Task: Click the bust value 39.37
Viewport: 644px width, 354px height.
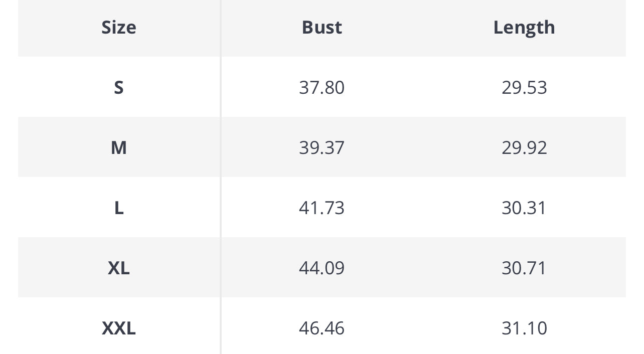Action: click(321, 147)
